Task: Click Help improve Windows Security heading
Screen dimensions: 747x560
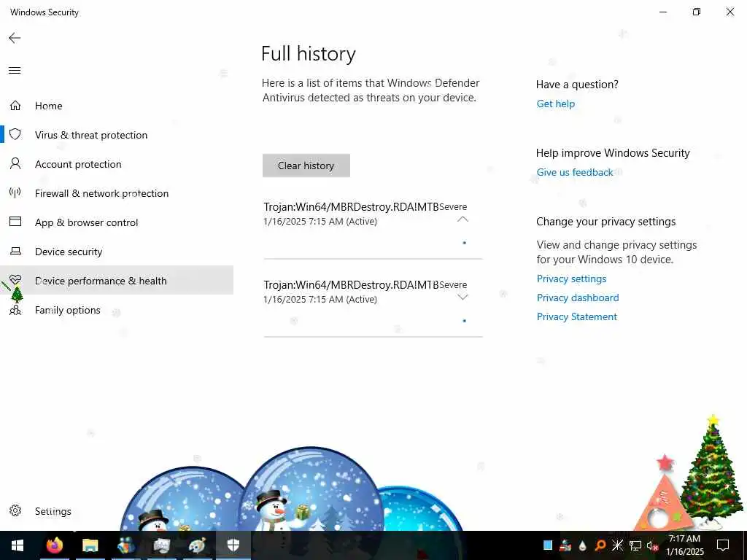Action: point(613,153)
